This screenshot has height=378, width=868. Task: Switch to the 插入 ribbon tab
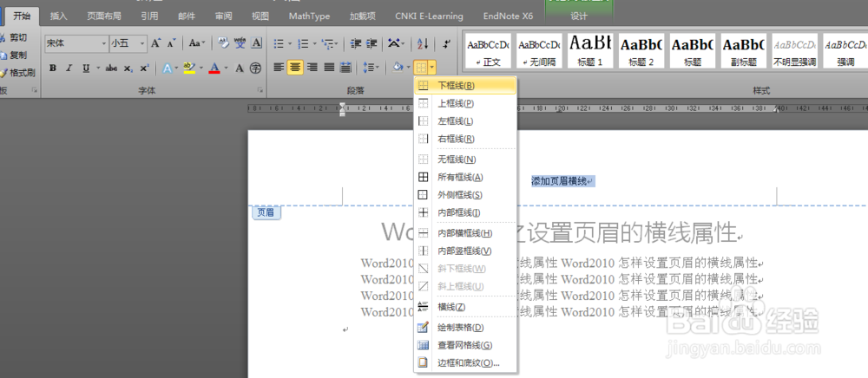point(59,16)
